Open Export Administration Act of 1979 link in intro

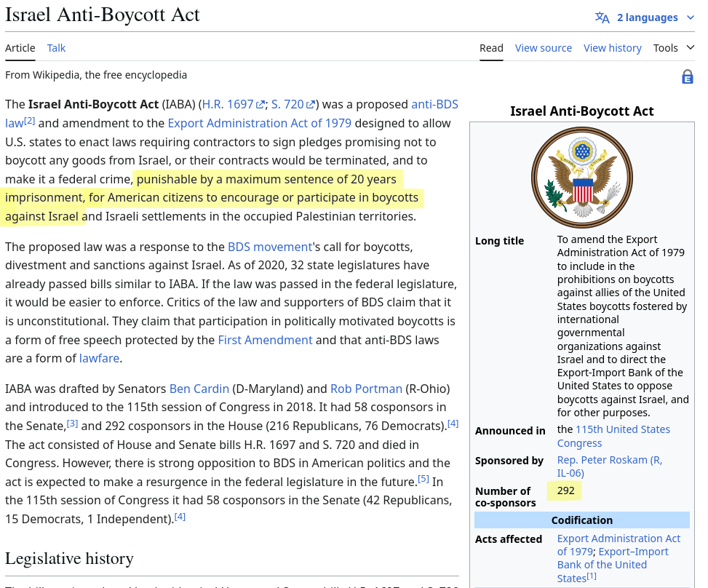click(259, 123)
